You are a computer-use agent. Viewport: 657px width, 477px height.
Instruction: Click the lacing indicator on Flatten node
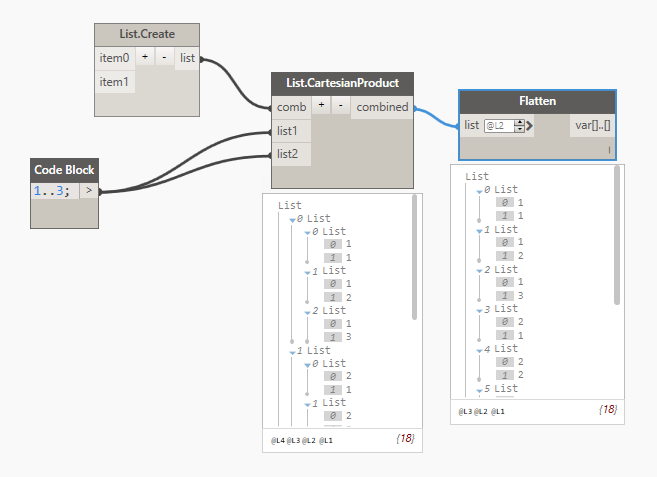pyautogui.click(x=609, y=149)
